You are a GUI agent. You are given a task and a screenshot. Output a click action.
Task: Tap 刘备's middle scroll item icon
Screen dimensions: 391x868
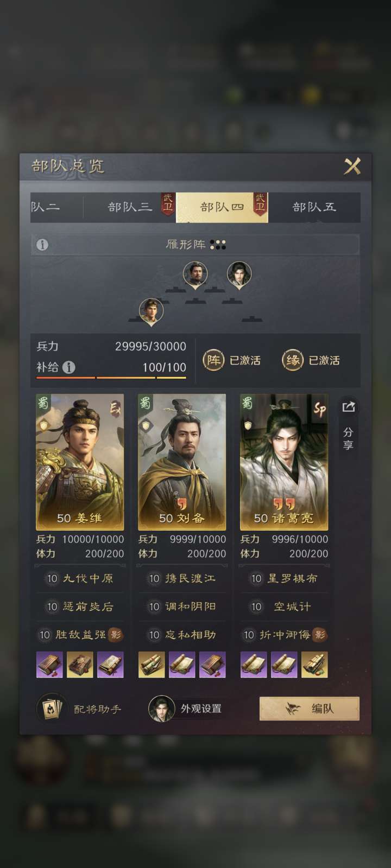click(x=182, y=665)
